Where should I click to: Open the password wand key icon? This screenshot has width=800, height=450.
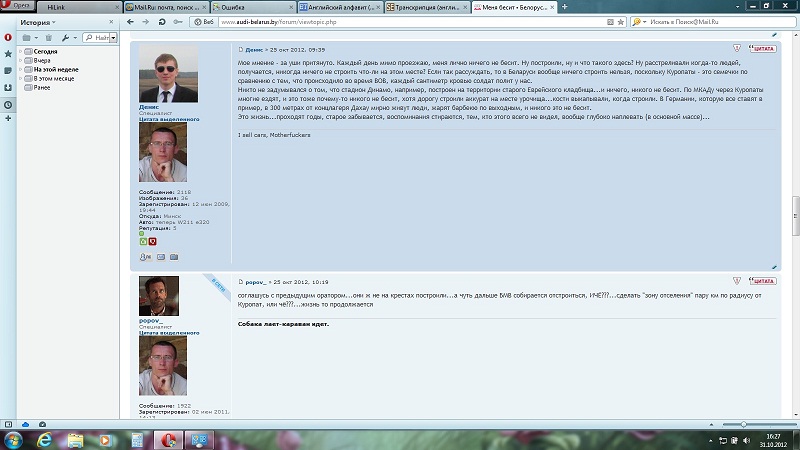(178, 22)
